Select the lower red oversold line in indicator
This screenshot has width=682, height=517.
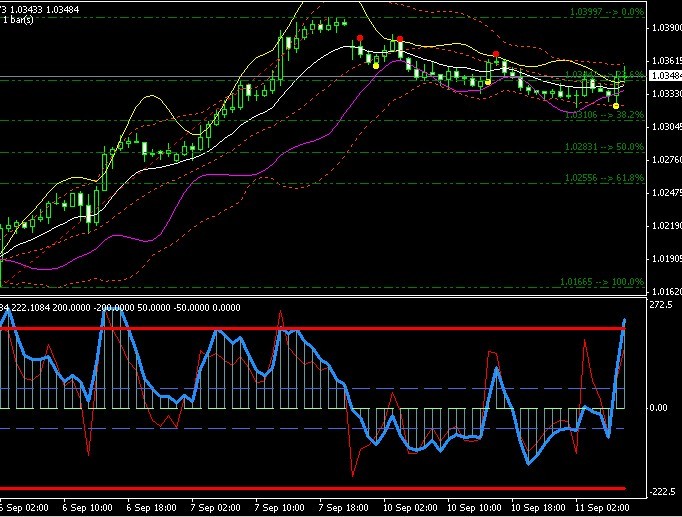point(312,488)
